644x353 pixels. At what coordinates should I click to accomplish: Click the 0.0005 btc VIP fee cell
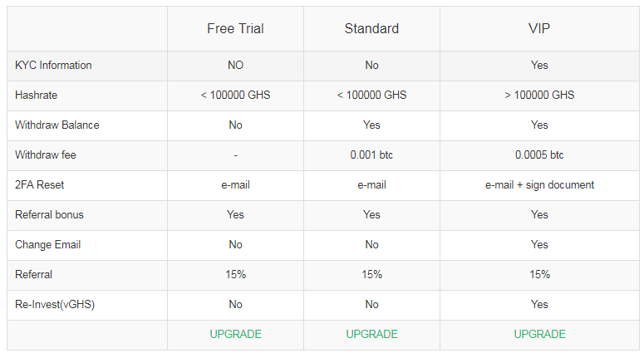539,155
